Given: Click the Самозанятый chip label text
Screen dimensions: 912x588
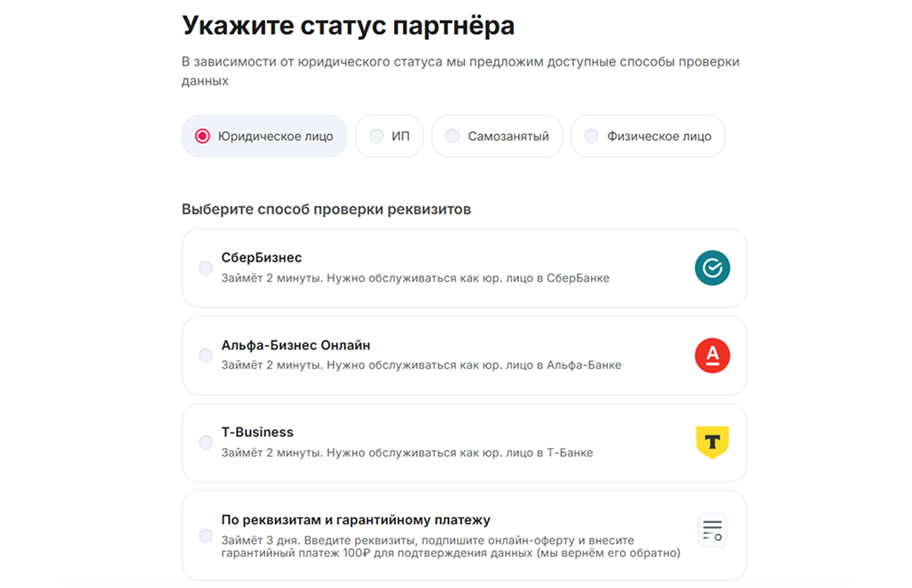Looking at the screenshot, I should [508, 137].
